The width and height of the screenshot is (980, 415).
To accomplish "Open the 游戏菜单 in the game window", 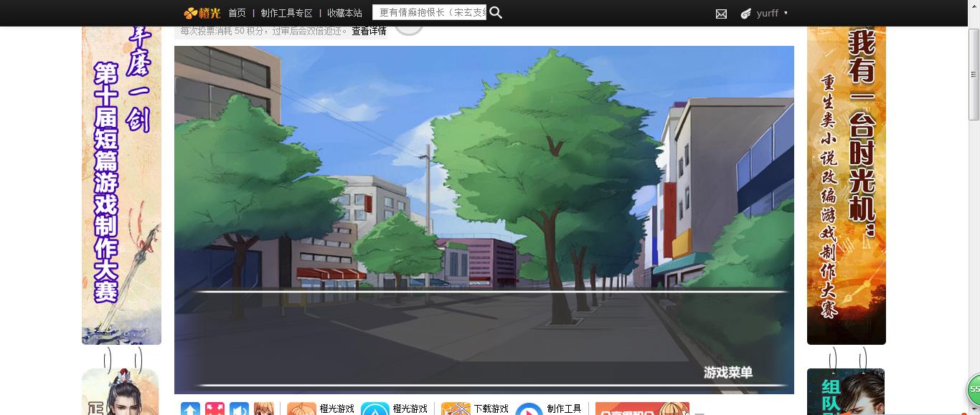I will (728, 373).
